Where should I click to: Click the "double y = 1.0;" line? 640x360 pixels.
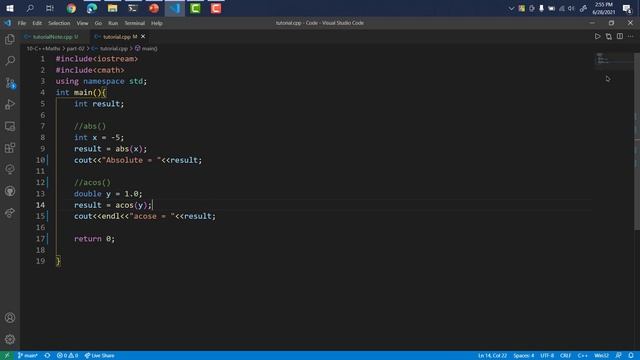[108, 194]
